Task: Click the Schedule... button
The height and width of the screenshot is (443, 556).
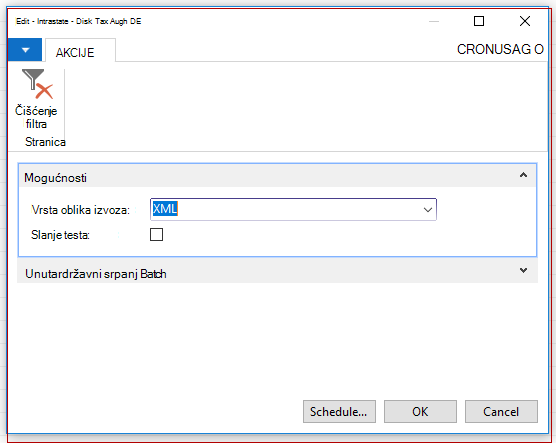Action: (339, 411)
